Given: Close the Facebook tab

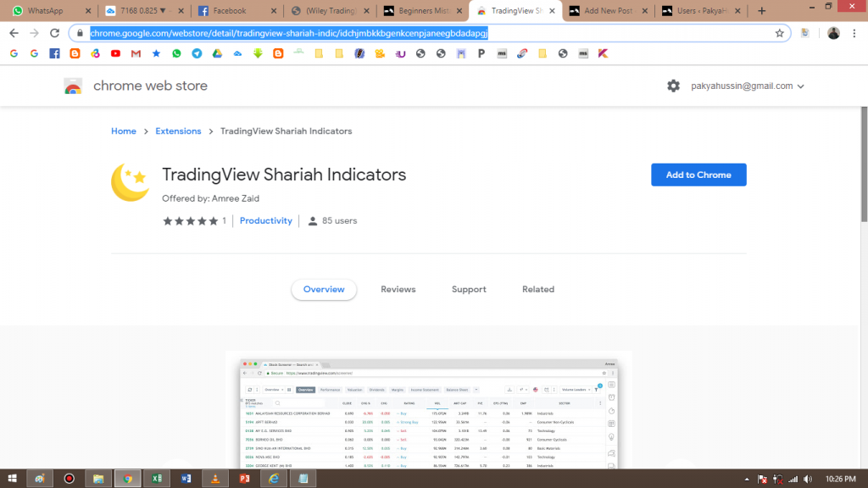Looking at the screenshot, I should click(274, 10).
